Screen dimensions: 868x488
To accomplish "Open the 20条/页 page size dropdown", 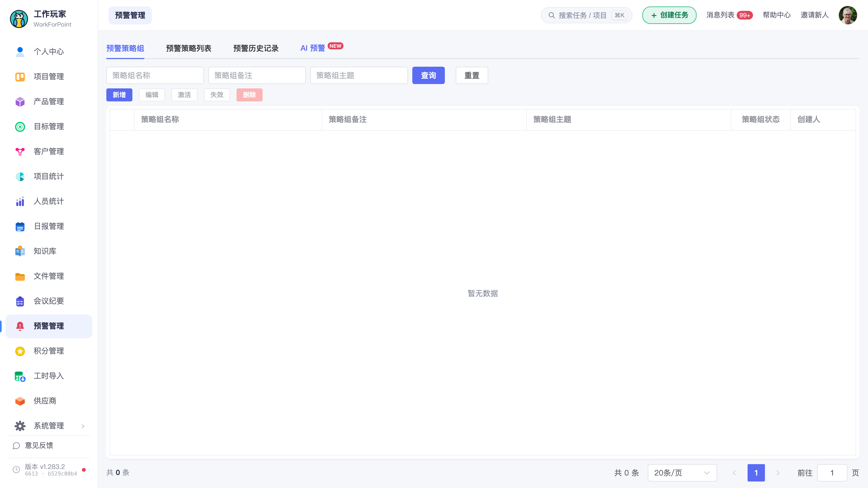I will 682,473.
